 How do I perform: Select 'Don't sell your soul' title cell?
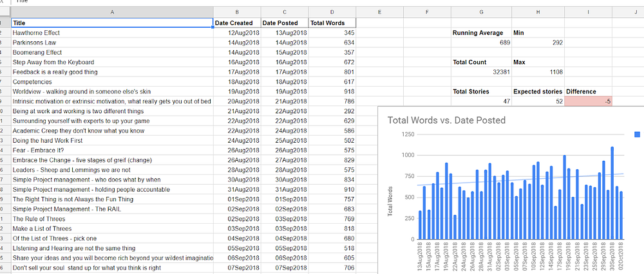click(112, 268)
